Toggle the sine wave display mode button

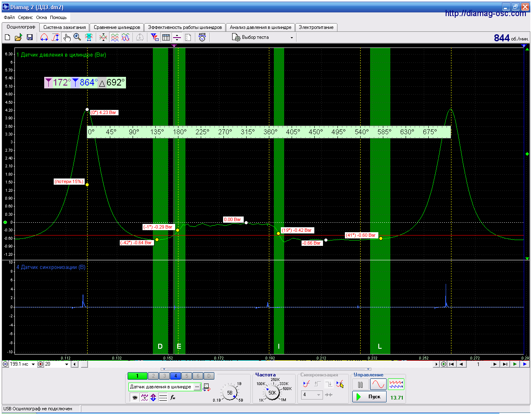click(x=378, y=385)
